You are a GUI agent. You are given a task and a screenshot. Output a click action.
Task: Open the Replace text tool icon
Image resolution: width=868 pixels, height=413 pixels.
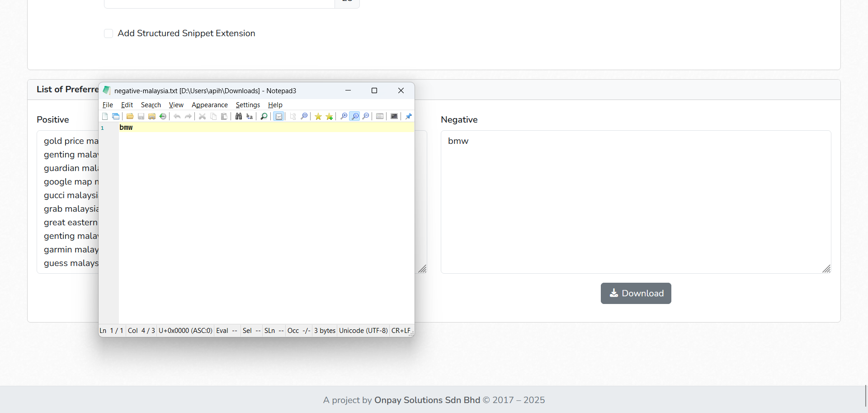(250, 117)
